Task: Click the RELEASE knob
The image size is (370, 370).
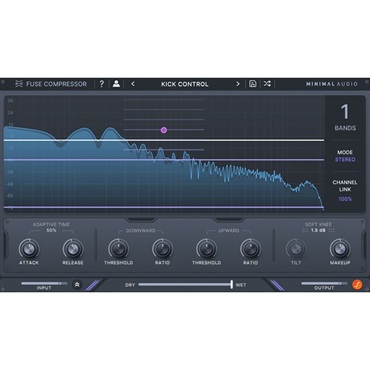Action: click(x=73, y=249)
